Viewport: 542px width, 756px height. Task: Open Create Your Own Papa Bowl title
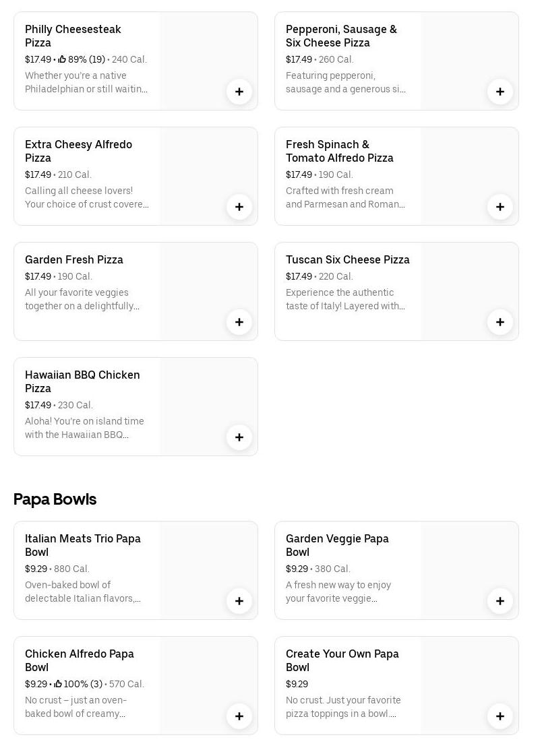tap(342, 660)
